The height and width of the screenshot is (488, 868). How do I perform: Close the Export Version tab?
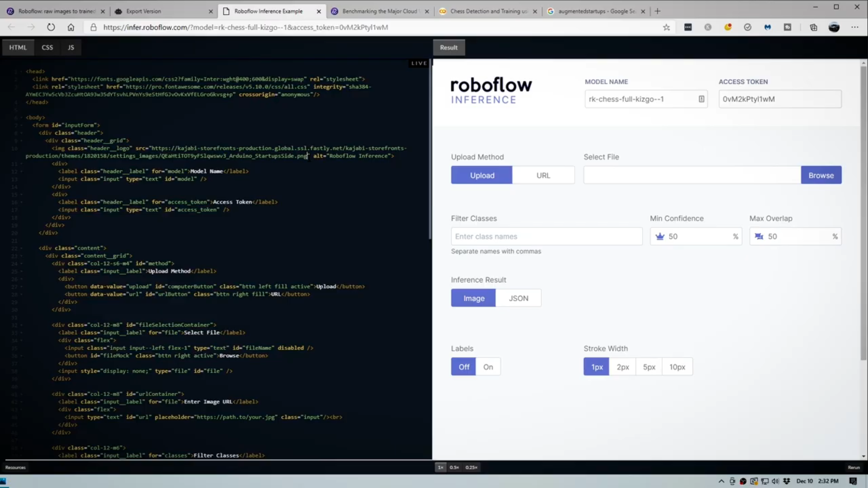(x=211, y=11)
